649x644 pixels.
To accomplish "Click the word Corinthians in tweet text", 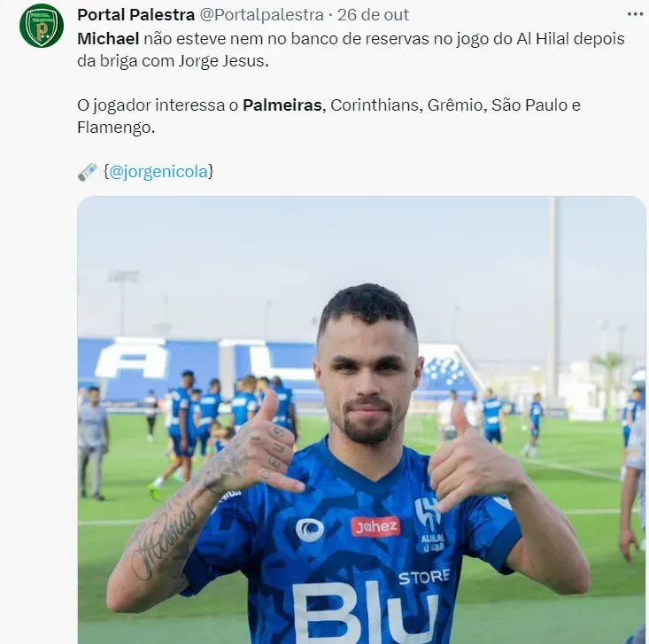I will click(x=375, y=105).
